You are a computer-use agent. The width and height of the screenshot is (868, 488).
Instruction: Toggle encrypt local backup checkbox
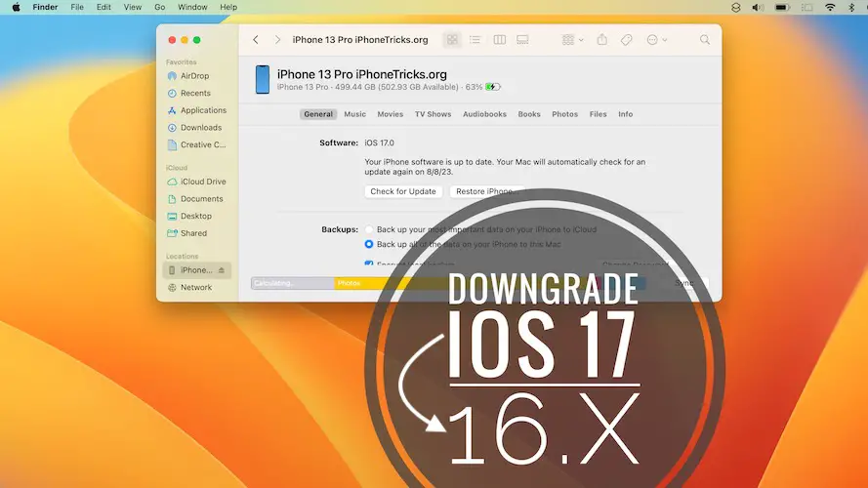click(369, 264)
